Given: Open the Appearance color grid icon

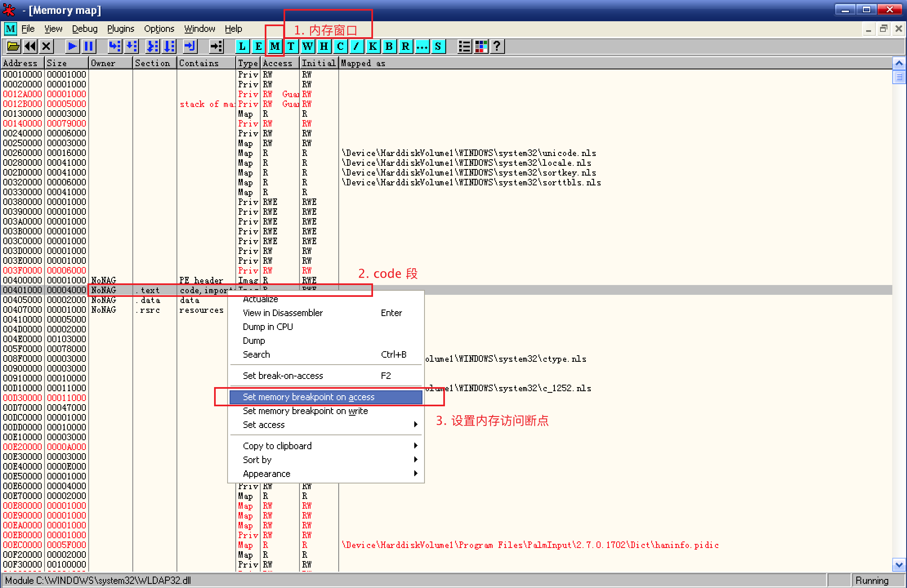Looking at the screenshot, I should point(481,47).
